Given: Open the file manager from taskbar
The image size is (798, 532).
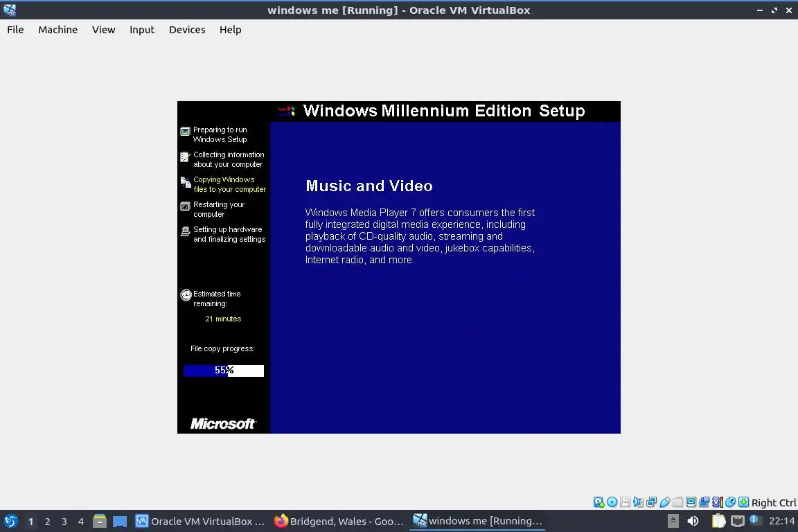Looking at the screenshot, I should (x=100, y=522).
